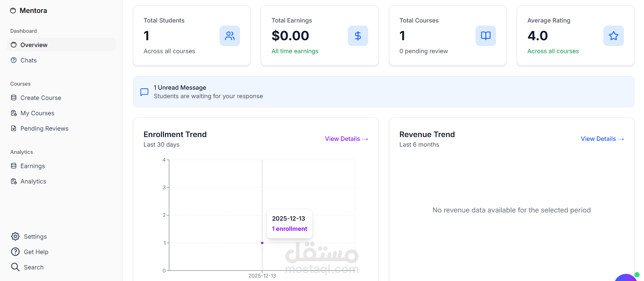Click the Pending Reviews document icon
The width and height of the screenshot is (644, 281).
[x=14, y=128]
